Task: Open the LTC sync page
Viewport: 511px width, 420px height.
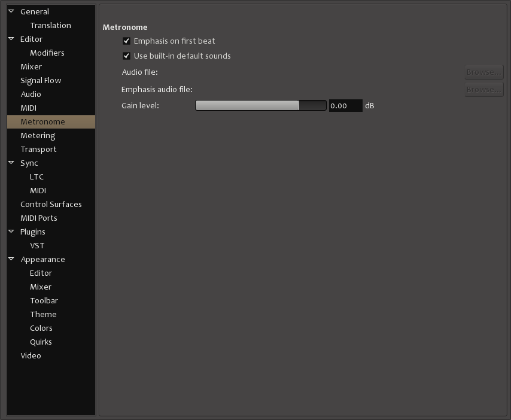Action: click(36, 176)
